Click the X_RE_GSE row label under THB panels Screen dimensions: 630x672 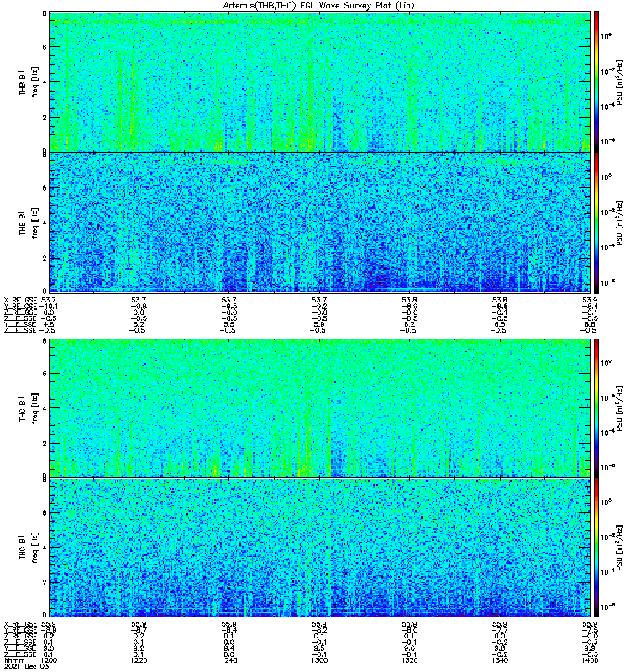[x=20, y=300]
